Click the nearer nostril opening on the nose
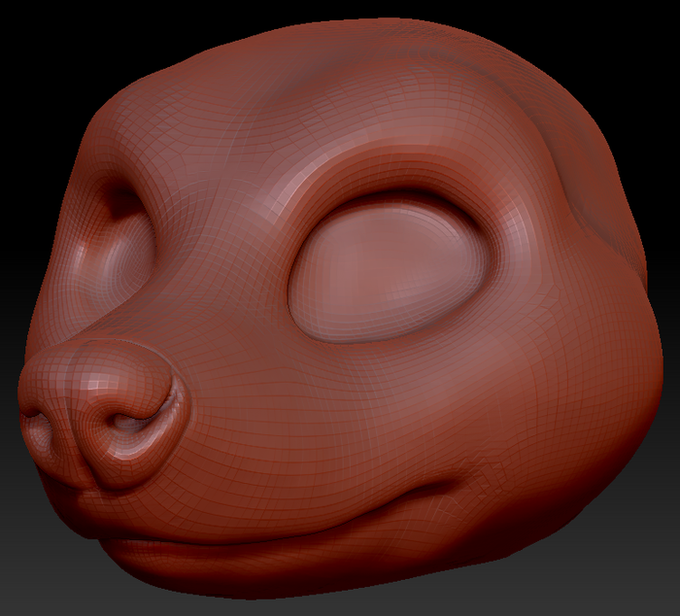The image size is (680, 616). [130, 422]
